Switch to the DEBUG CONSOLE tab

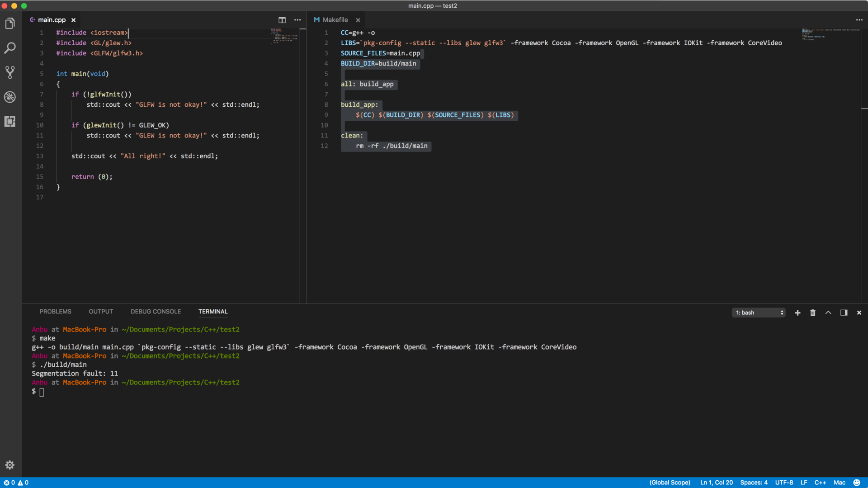click(x=156, y=312)
